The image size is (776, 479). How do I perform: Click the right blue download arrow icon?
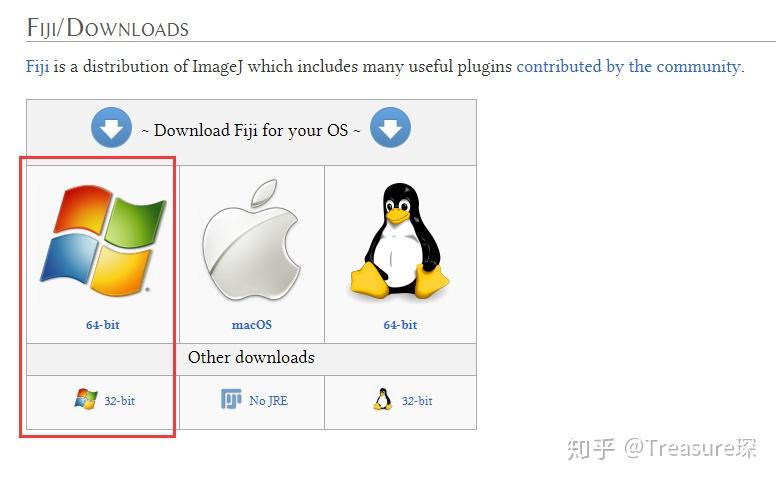(x=390, y=128)
